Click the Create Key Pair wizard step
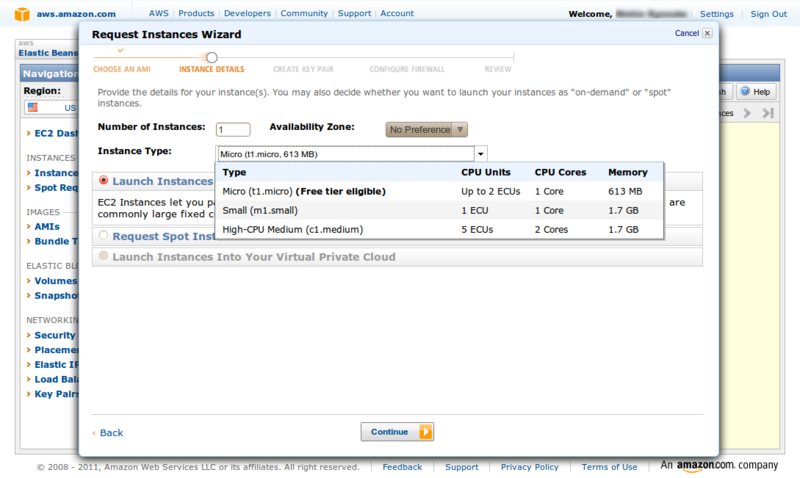Screen dimensions: 800x478 pos(304,69)
